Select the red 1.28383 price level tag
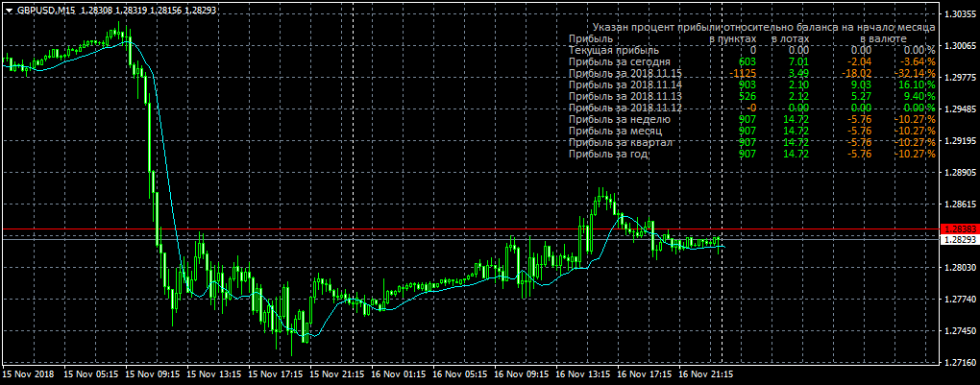This screenshot has width=980, height=385. click(960, 229)
